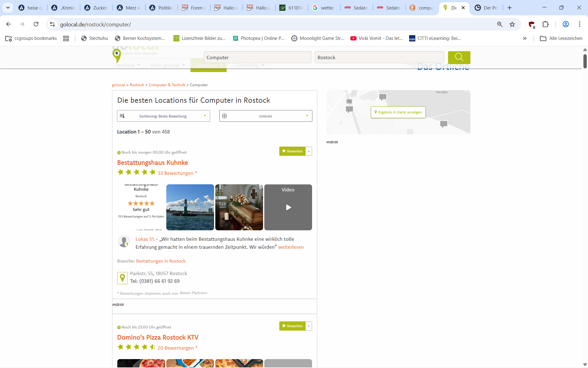Open the browser extensions puzzle icon
This screenshot has width=588, height=368.
545,24
